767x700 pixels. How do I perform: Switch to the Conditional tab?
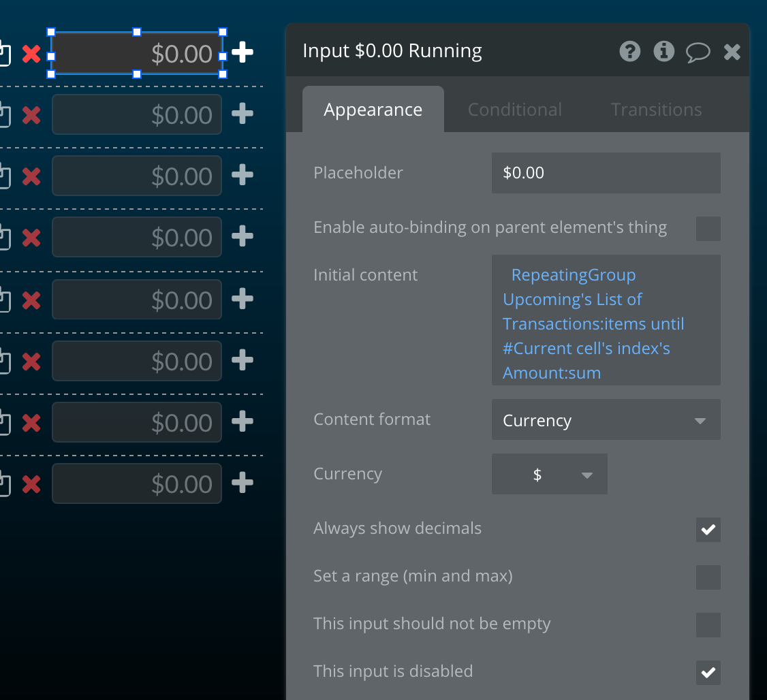pyautogui.click(x=514, y=110)
